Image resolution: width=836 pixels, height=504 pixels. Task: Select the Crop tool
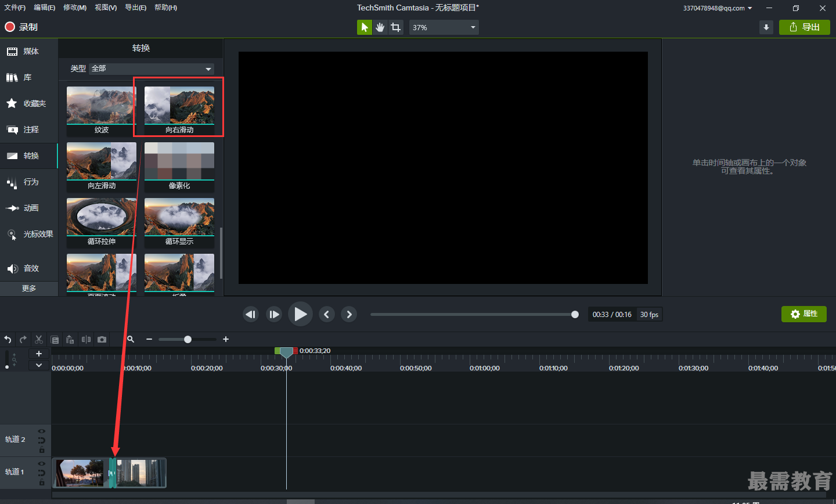click(395, 27)
